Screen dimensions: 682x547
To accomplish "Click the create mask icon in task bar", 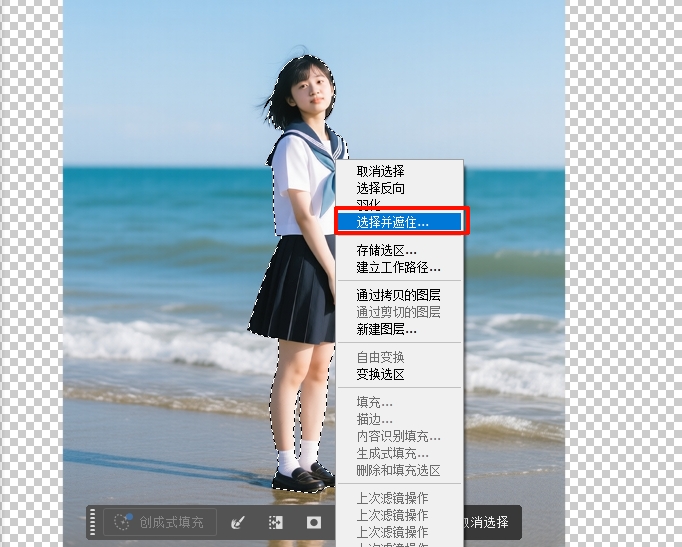I will [x=314, y=522].
